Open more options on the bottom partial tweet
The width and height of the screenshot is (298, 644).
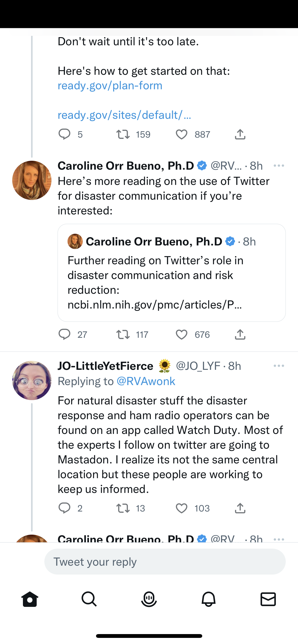[x=279, y=539]
